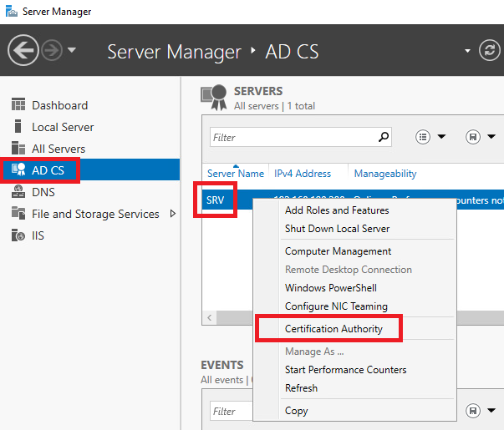Select All Servers in the sidebar

tap(59, 149)
